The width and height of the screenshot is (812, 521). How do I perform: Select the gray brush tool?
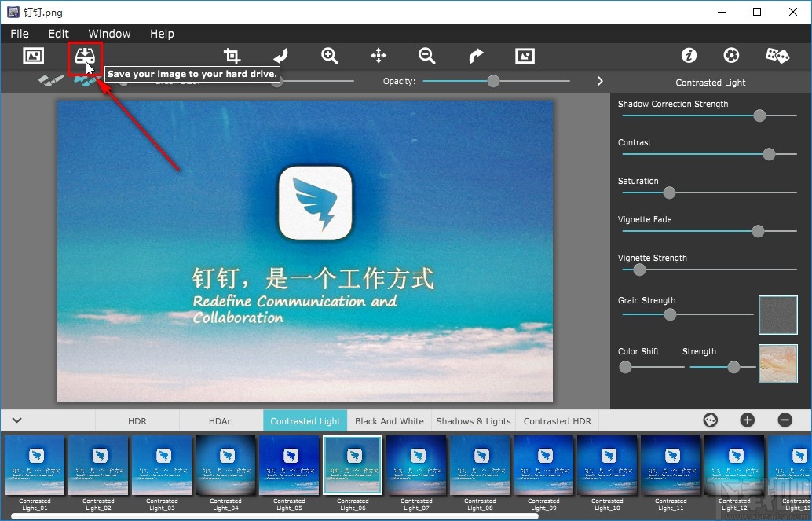[x=51, y=80]
